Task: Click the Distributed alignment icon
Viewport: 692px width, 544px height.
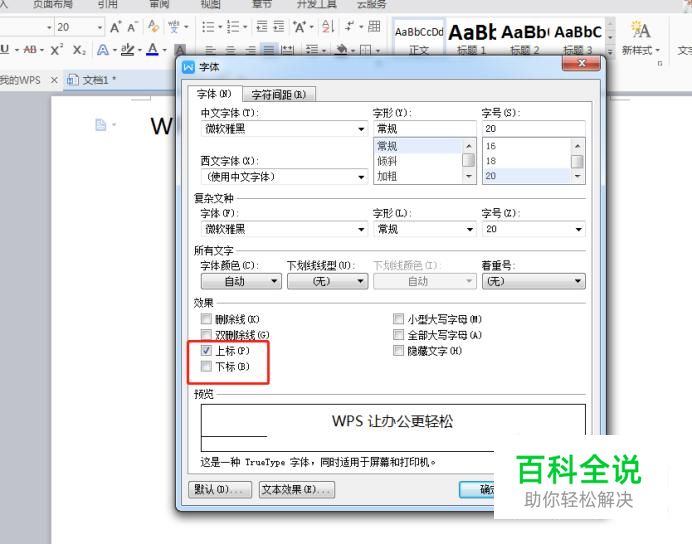Action: click(x=287, y=50)
